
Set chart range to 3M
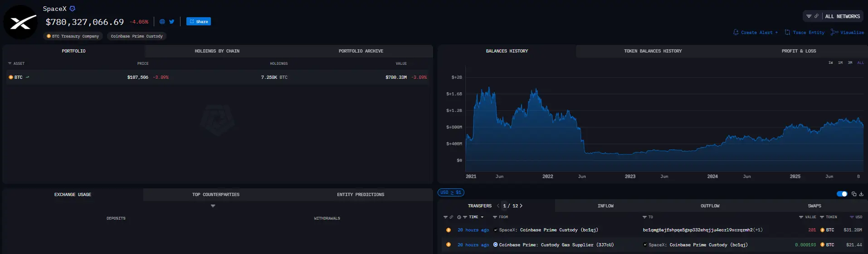click(850, 62)
